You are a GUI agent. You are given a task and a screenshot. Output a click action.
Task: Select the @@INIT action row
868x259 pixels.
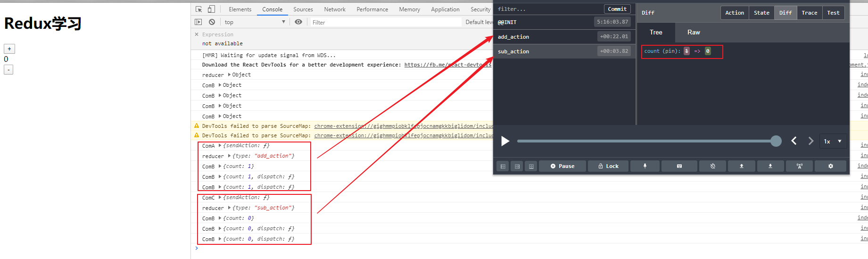pyautogui.click(x=564, y=22)
